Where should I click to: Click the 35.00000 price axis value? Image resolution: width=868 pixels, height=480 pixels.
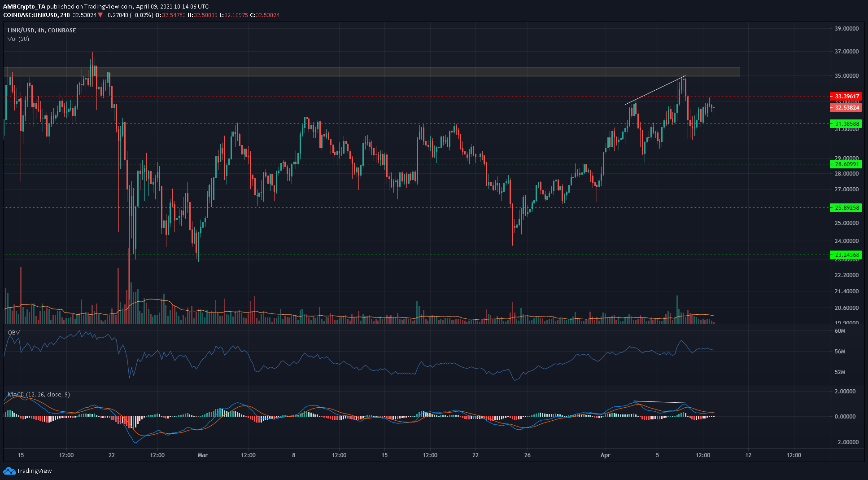846,76
